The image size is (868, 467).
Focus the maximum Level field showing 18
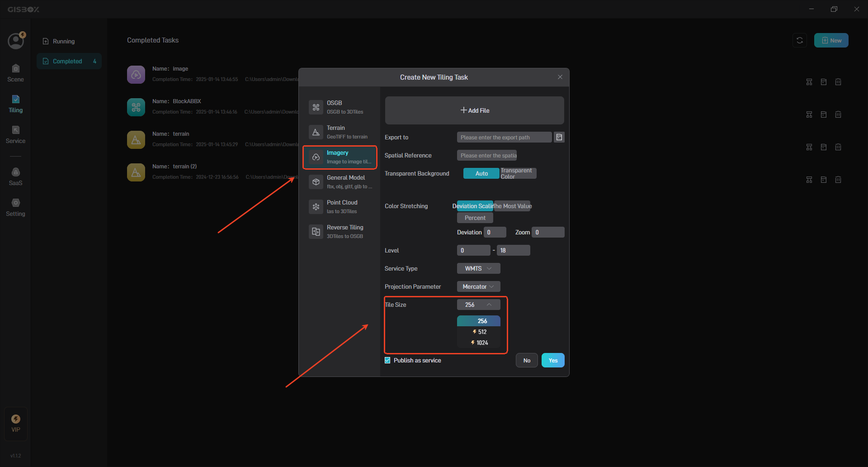[513, 250]
